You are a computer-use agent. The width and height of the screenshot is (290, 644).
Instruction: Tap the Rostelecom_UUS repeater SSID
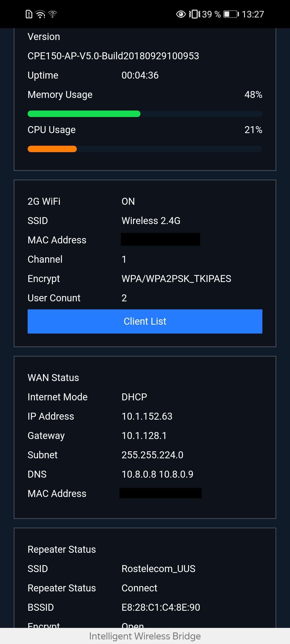click(x=158, y=569)
